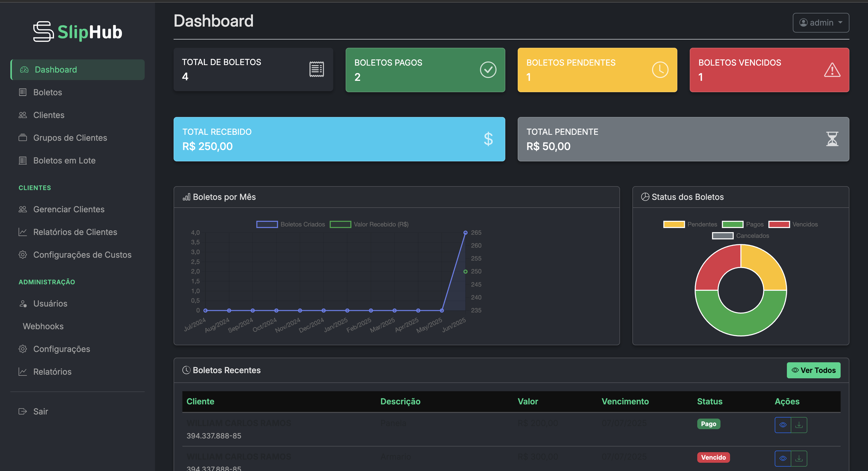Go to Grupos de Clientes

pyautogui.click(x=70, y=137)
